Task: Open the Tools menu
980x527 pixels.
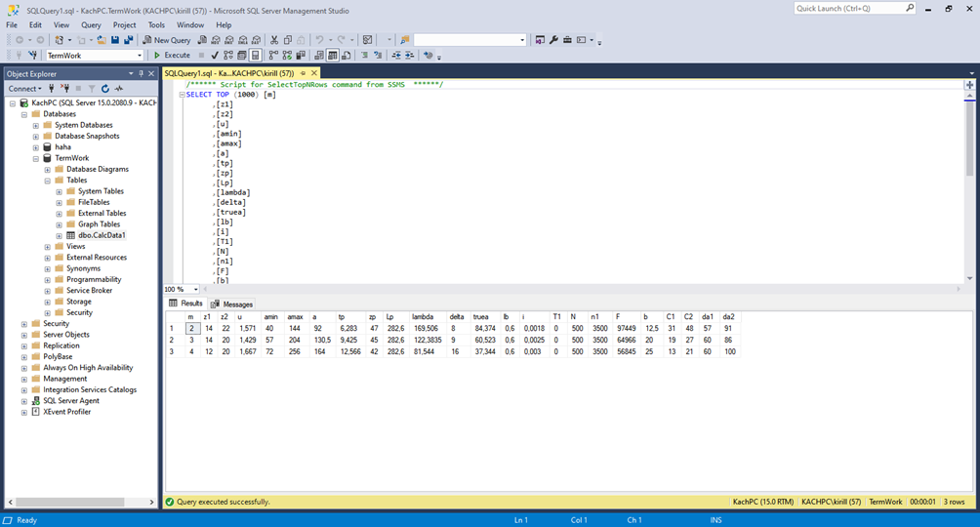Action: 156,25
